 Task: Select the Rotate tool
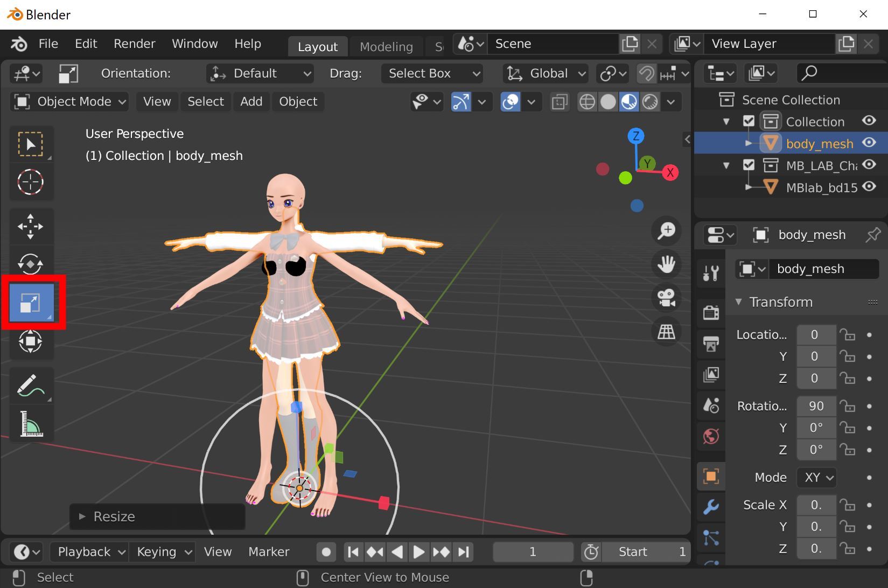pos(31,264)
